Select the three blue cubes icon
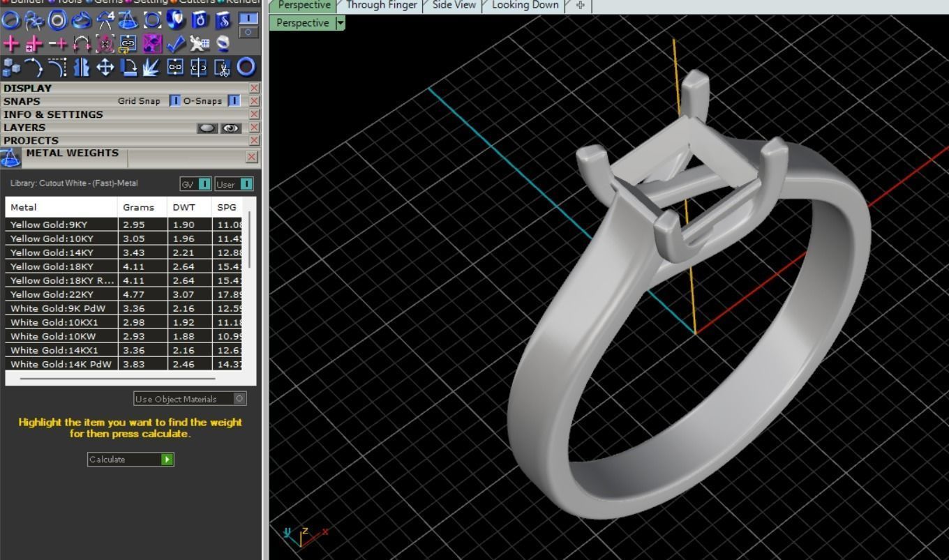The width and height of the screenshot is (949, 560). pyautogui.click(x=10, y=67)
